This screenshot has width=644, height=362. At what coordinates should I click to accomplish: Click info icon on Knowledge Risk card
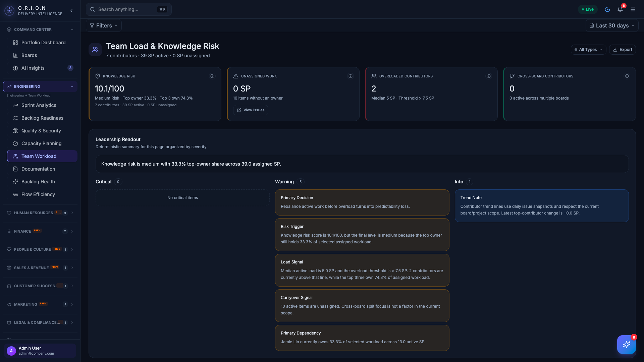point(212,76)
